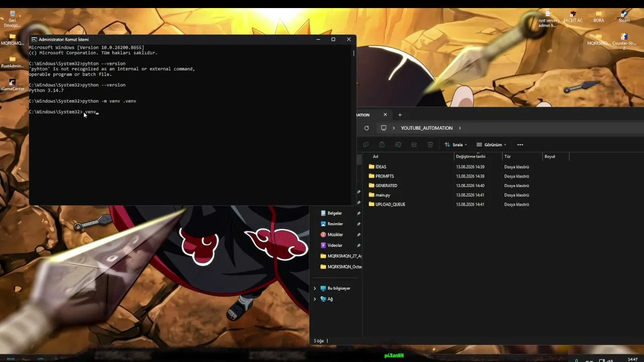The image size is (644, 362).
Task: Click the Command Prompt input line with .venv
Action: tap(64, 112)
